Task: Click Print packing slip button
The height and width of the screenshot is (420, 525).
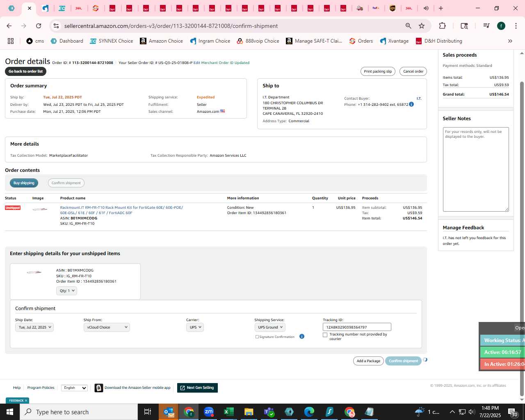Action: pyautogui.click(x=378, y=71)
